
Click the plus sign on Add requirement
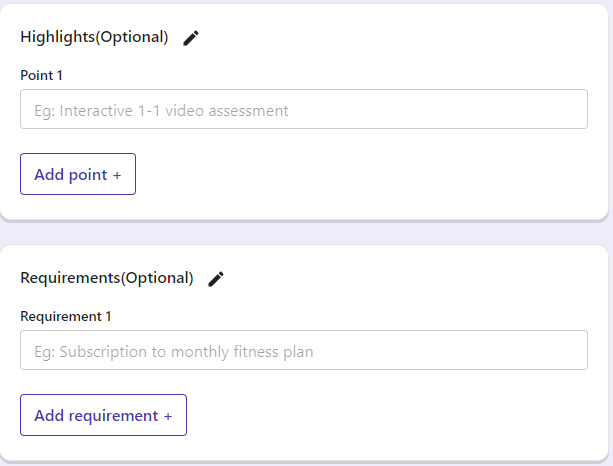point(168,416)
